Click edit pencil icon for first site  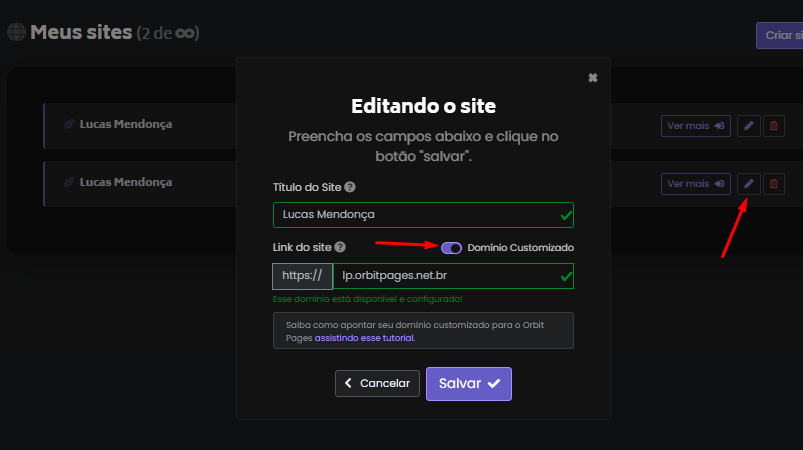(x=748, y=126)
